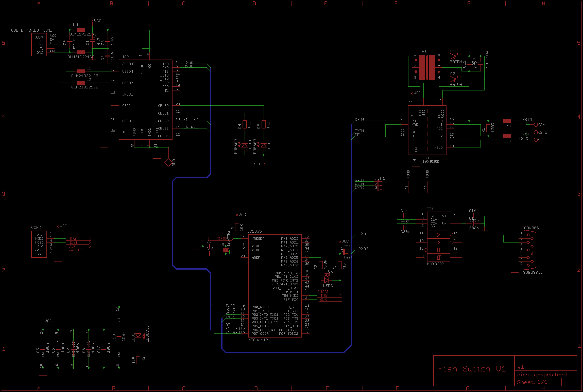The width and height of the screenshot is (583, 392).
Task: Click the /RESET net label beside CON2
Action: point(78,250)
